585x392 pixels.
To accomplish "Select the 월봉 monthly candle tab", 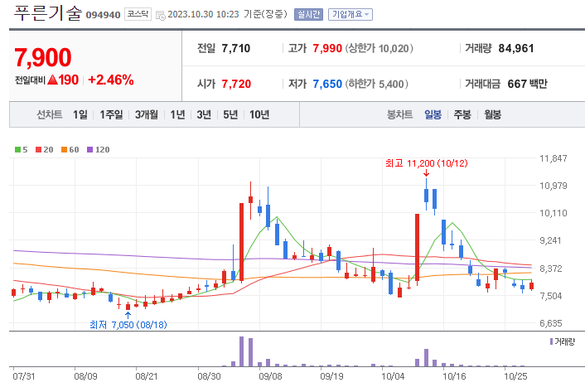I will tap(492, 114).
